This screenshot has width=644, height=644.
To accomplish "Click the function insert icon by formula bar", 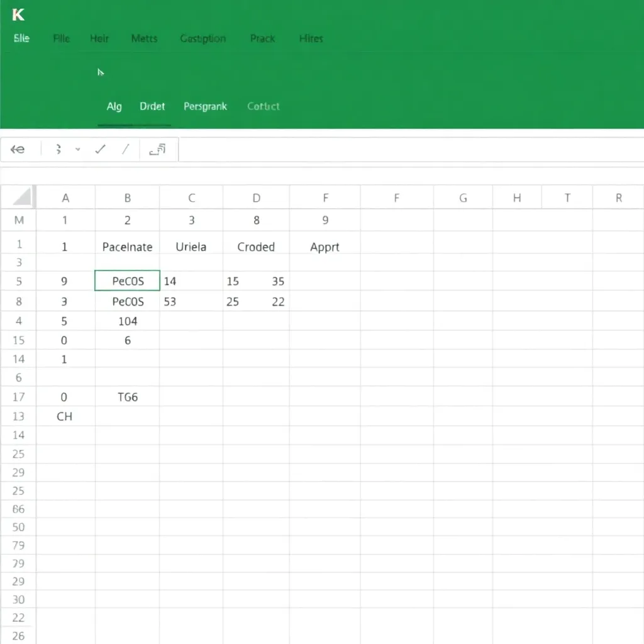I will [157, 149].
